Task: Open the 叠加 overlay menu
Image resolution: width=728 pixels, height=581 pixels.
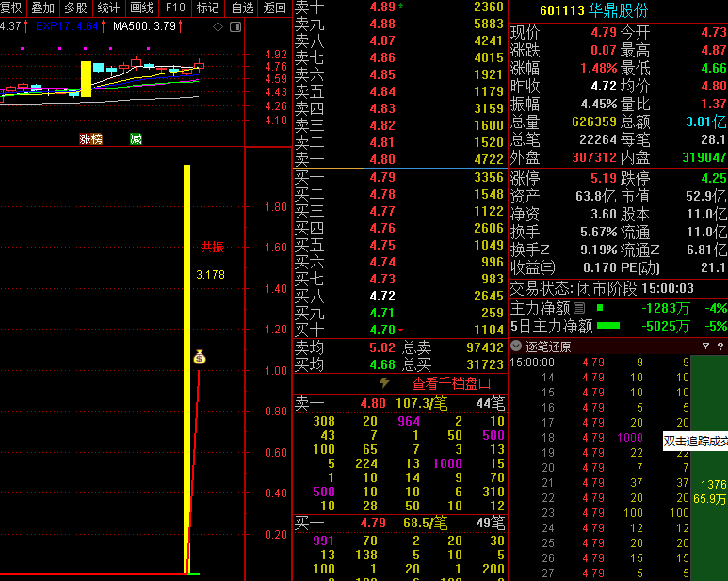Action: click(43, 8)
